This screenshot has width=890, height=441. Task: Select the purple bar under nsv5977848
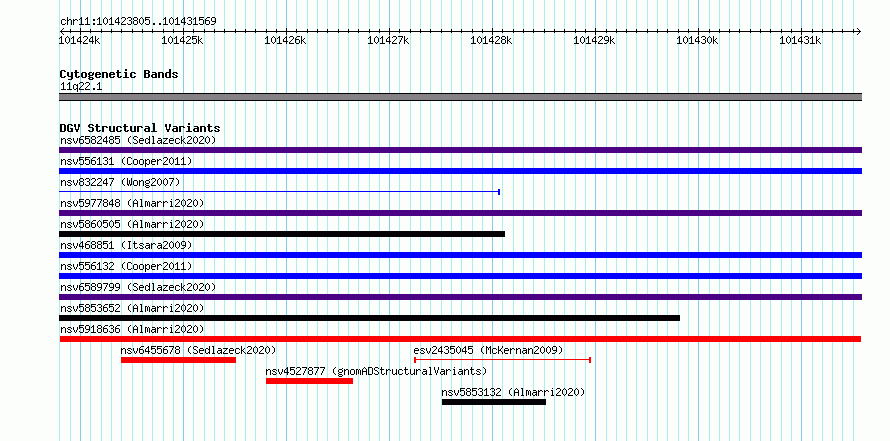point(460,213)
